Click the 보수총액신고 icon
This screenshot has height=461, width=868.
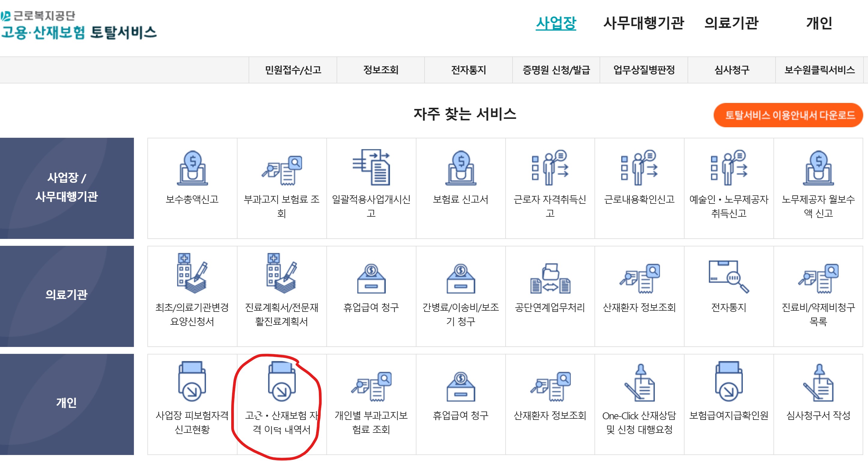(x=192, y=168)
